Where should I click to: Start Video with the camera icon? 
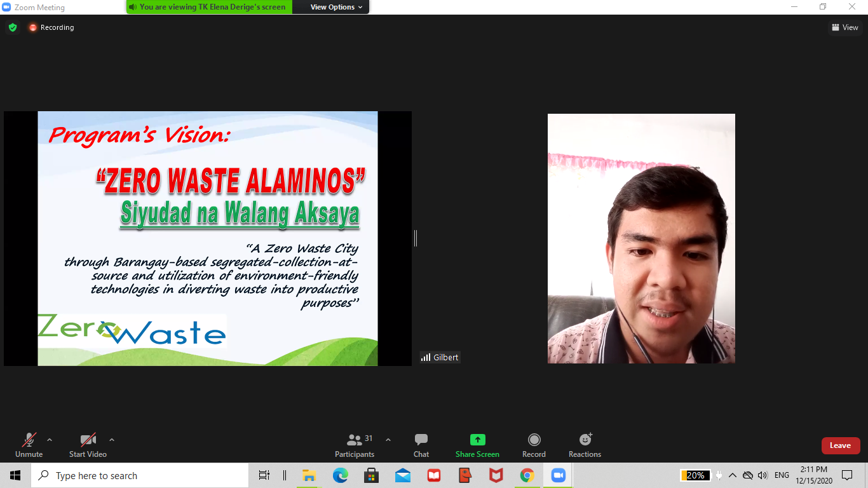pos(88,445)
